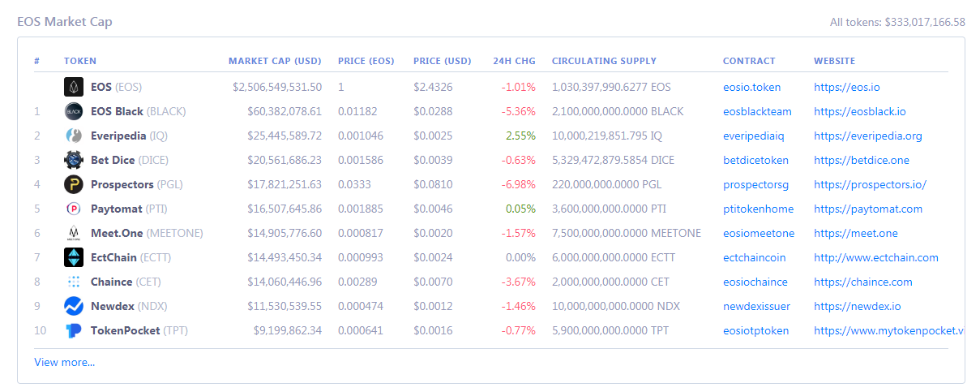Click the 24H CHG column header
This screenshot has width=980, height=392.
coord(514,61)
